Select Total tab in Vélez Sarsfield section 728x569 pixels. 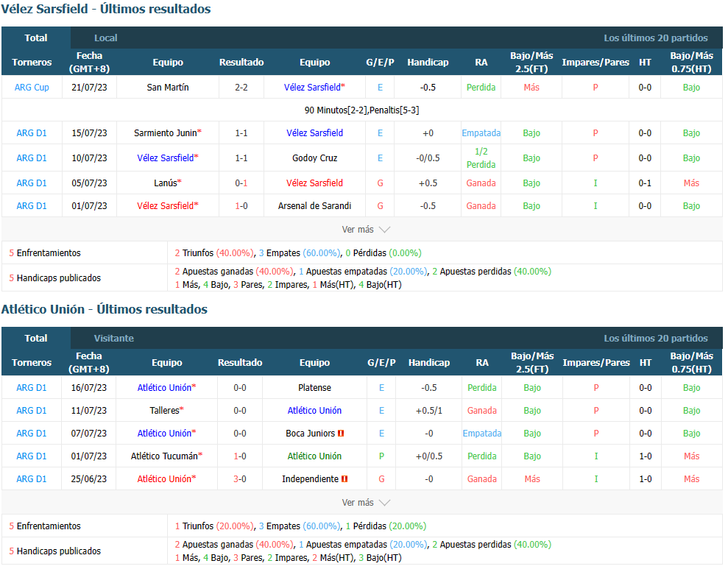pos(36,38)
